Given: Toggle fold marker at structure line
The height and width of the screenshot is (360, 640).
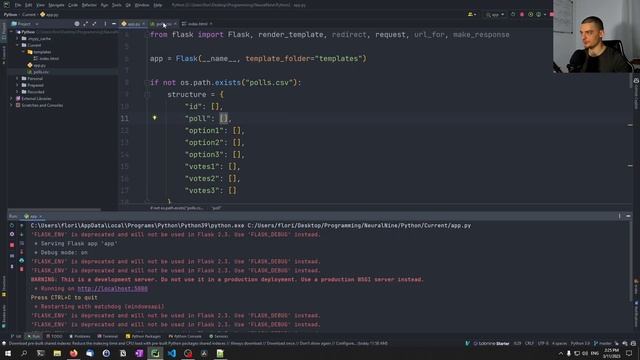Looking at the screenshot, I should coord(147,95).
